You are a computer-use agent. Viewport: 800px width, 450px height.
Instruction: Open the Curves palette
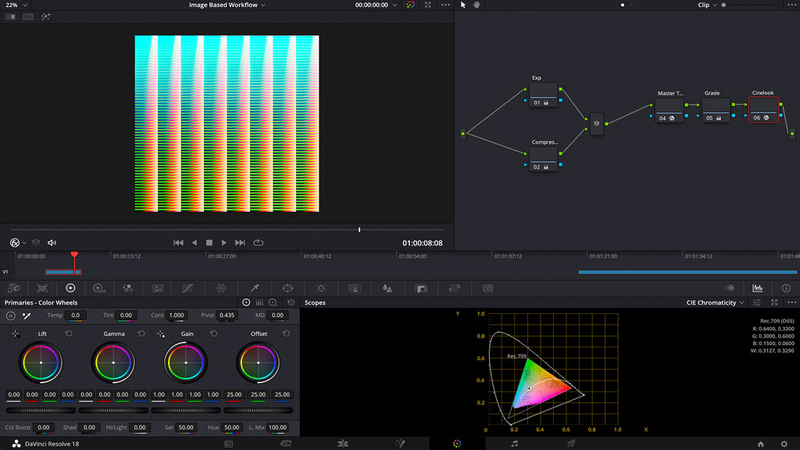(187, 288)
